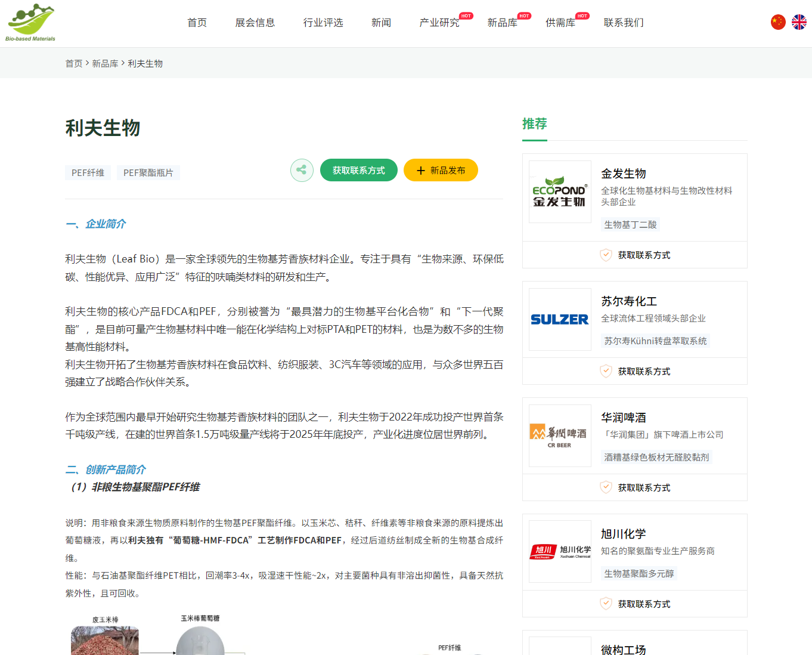Select the PEF纤维 tag

click(x=88, y=172)
